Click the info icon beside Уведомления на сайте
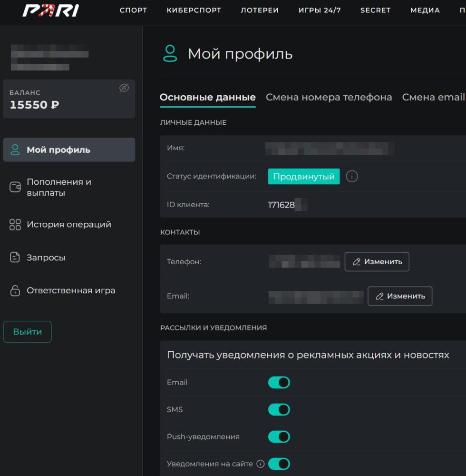 [x=261, y=464]
